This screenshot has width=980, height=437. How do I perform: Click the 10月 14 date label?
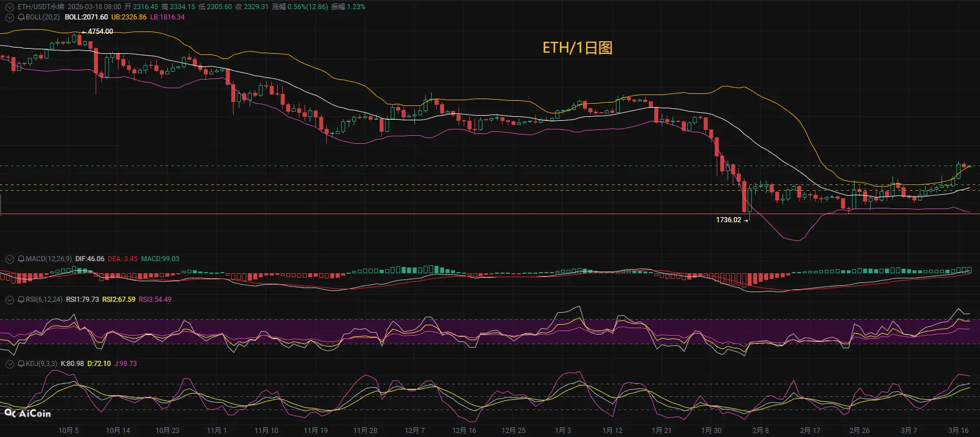click(118, 431)
